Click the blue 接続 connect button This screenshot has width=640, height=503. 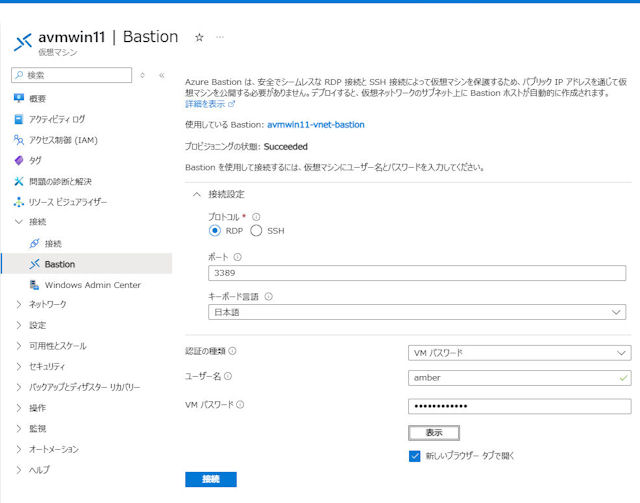pos(211,479)
